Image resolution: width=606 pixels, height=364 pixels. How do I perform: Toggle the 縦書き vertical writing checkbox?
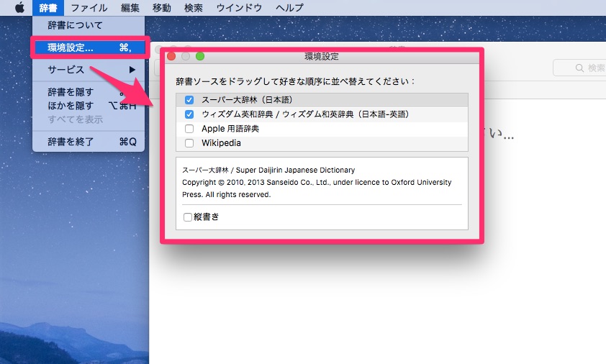tap(187, 217)
